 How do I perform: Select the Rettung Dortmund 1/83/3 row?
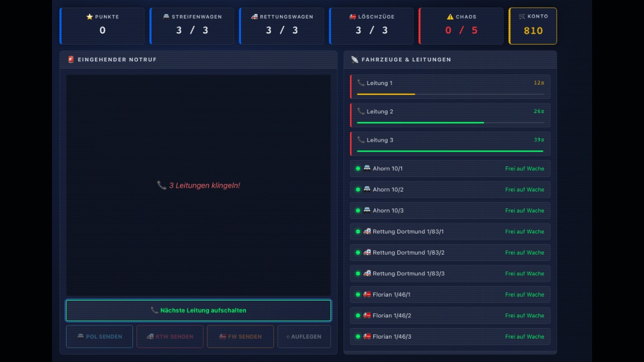click(x=450, y=273)
